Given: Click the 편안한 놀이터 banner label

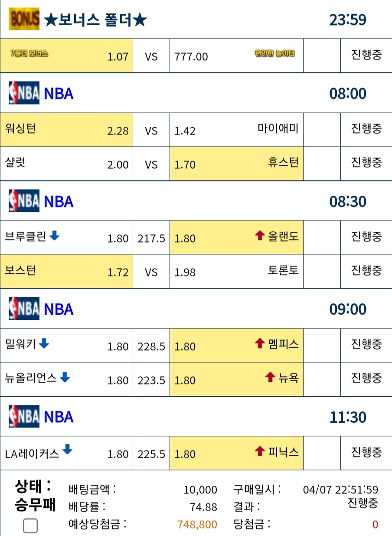Looking at the screenshot, I should point(274,54).
